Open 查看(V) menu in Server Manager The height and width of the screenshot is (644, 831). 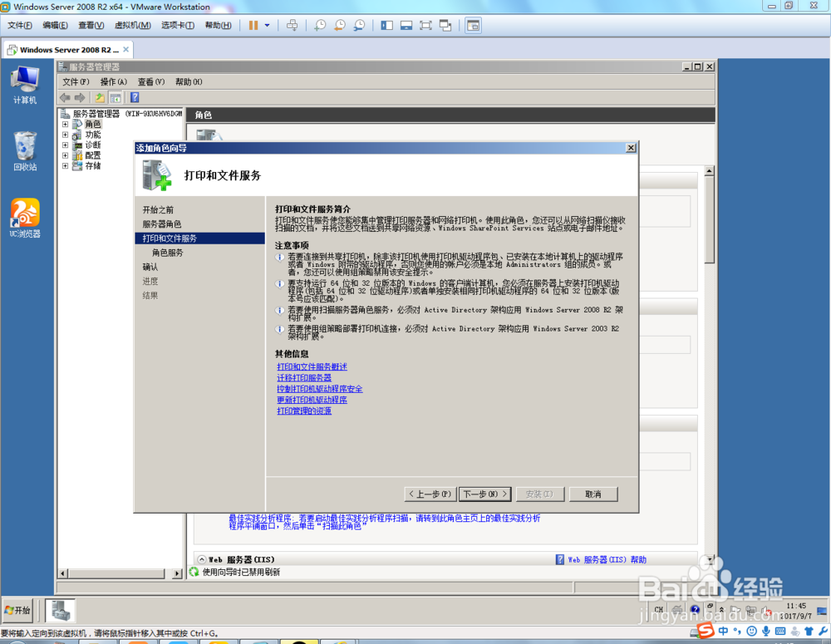(151, 81)
